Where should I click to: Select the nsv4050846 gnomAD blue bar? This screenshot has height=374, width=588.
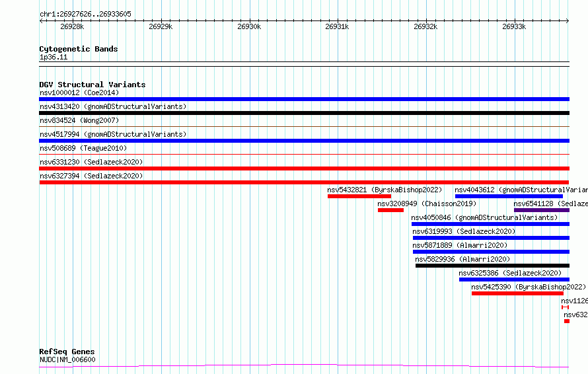pyautogui.click(x=490, y=224)
